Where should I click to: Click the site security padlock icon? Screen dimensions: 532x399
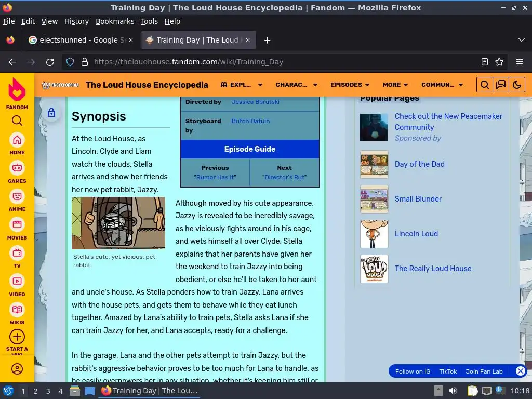[x=85, y=62]
